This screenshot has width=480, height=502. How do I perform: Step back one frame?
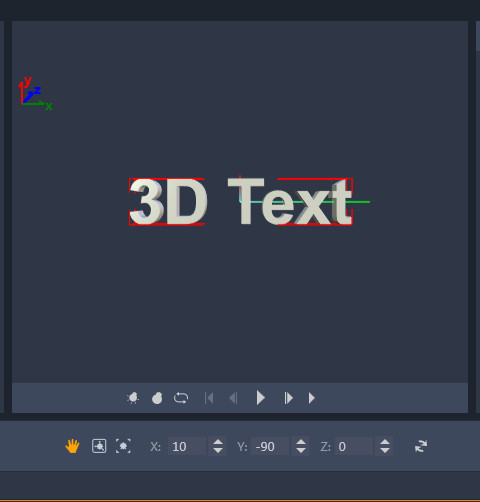(233, 398)
